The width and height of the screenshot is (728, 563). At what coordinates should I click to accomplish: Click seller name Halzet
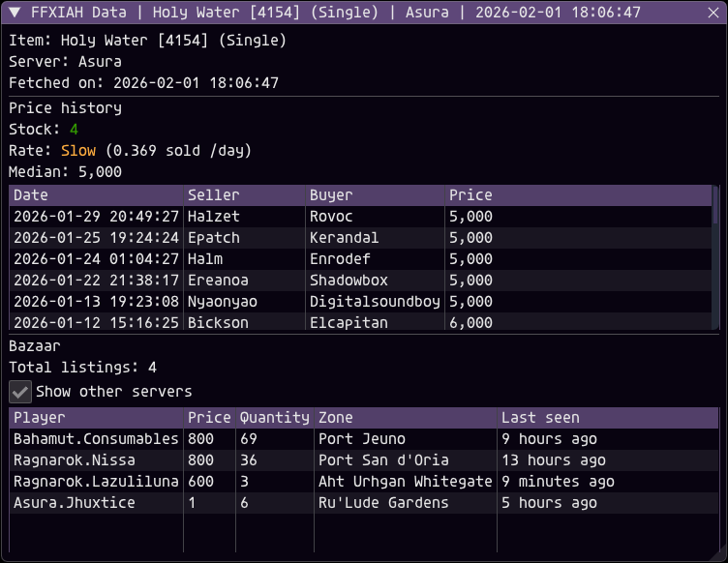tap(213, 216)
